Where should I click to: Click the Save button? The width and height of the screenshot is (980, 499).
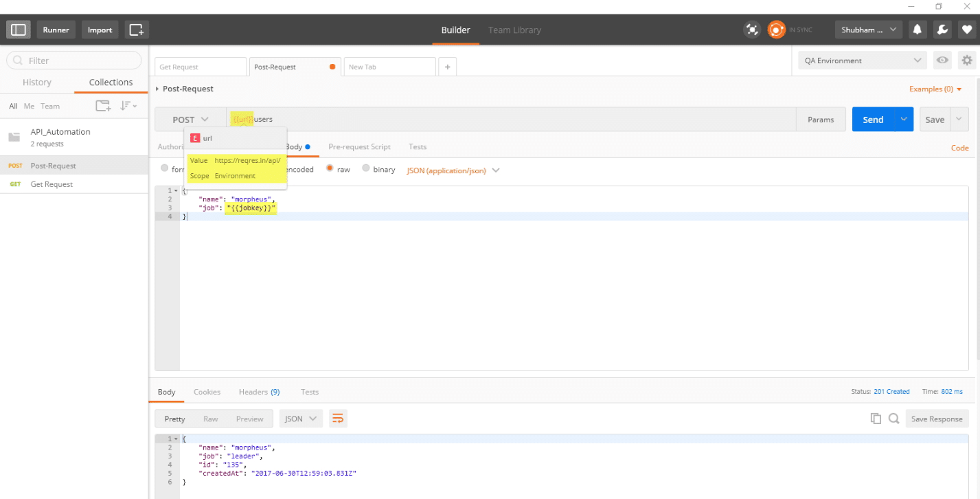[935, 120]
